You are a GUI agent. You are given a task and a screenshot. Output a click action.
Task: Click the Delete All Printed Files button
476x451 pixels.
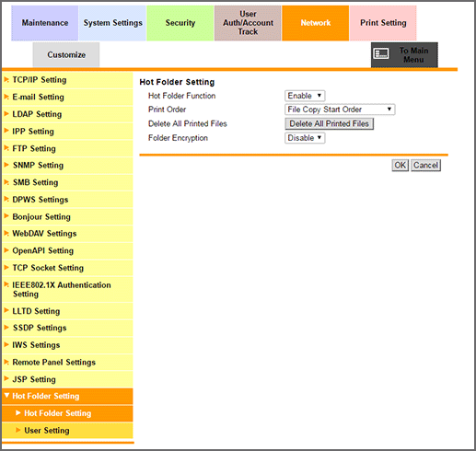click(329, 123)
